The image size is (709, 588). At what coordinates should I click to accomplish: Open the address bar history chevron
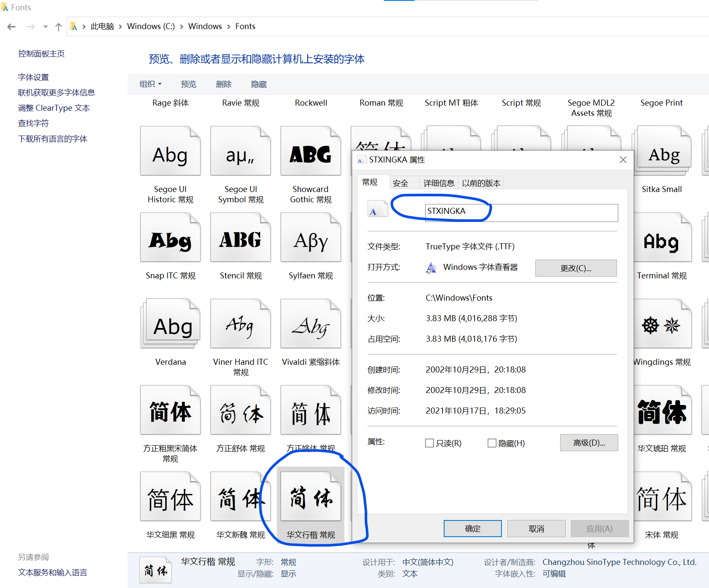(45, 26)
